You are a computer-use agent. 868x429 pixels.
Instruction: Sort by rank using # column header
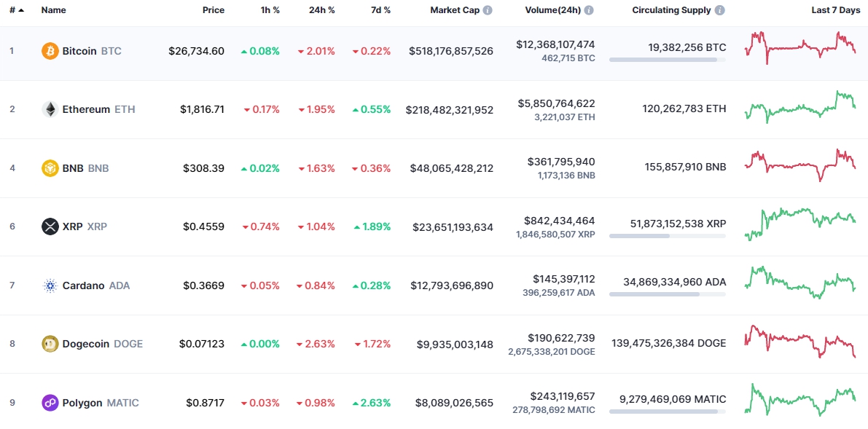(x=17, y=10)
